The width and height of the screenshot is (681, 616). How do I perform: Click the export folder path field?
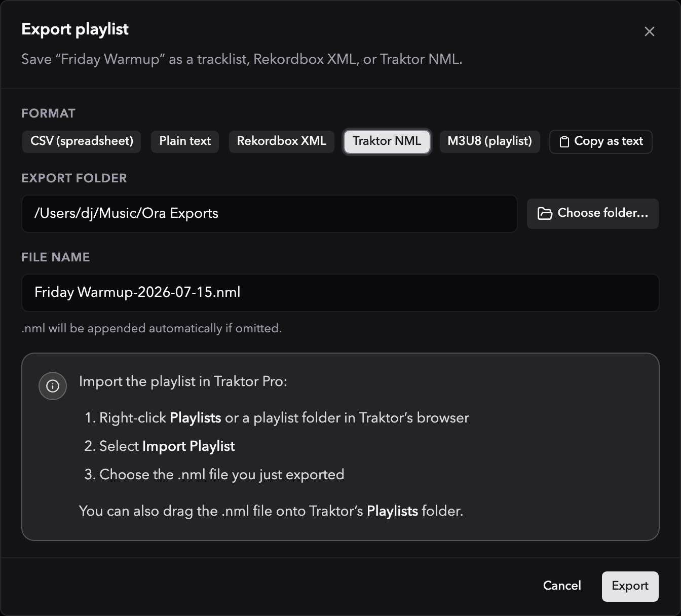pyautogui.click(x=269, y=214)
